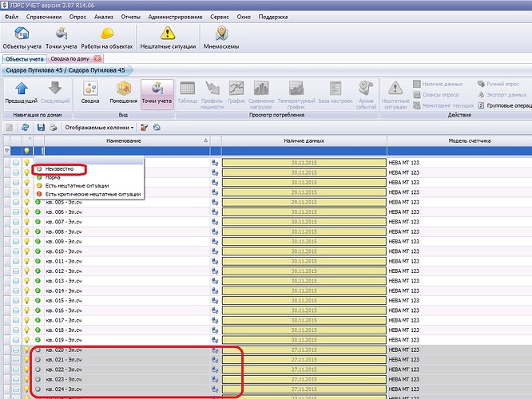Expand the Отображаемые колонки dropdown
This screenshot has width=532, height=399.
pyautogui.click(x=99, y=128)
